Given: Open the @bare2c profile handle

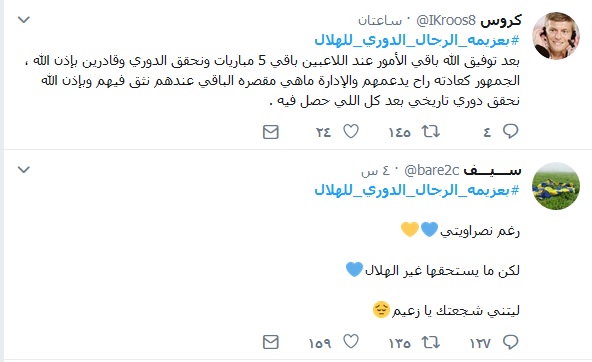Looking at the screenshot, I should pos(432,171).
